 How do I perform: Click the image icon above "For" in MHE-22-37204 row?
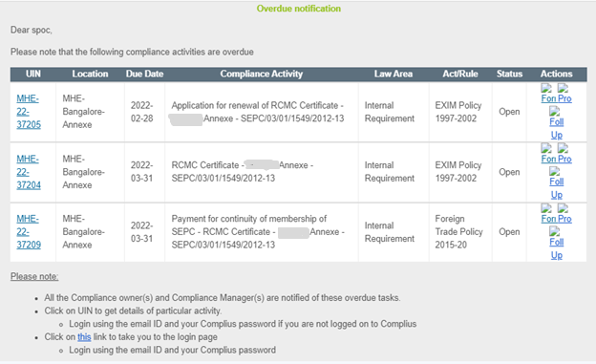(x=546, y=148)
